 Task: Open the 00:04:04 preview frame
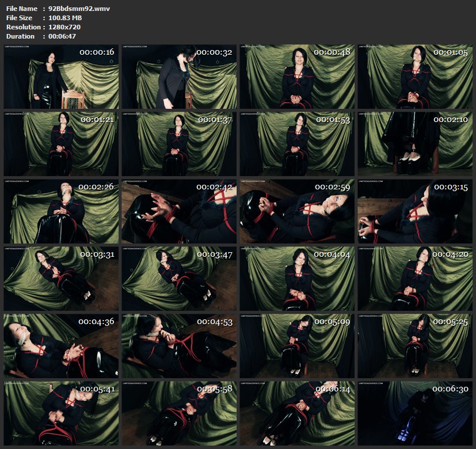(297, 279)
